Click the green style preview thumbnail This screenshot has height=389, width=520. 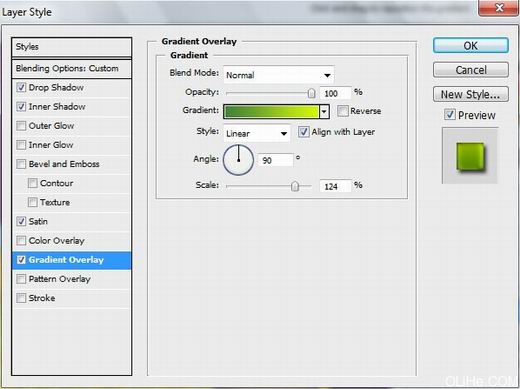tap(470, 156)
